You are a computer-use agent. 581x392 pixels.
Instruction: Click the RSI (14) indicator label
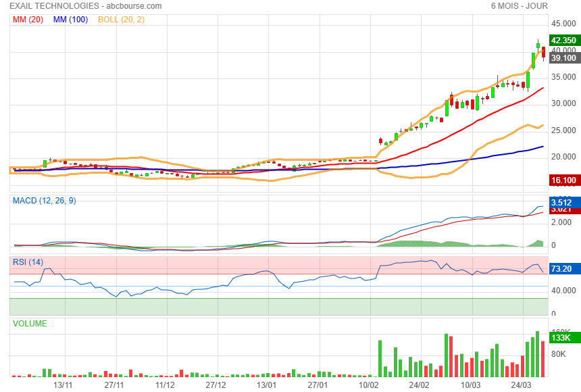tap(28, 262)
